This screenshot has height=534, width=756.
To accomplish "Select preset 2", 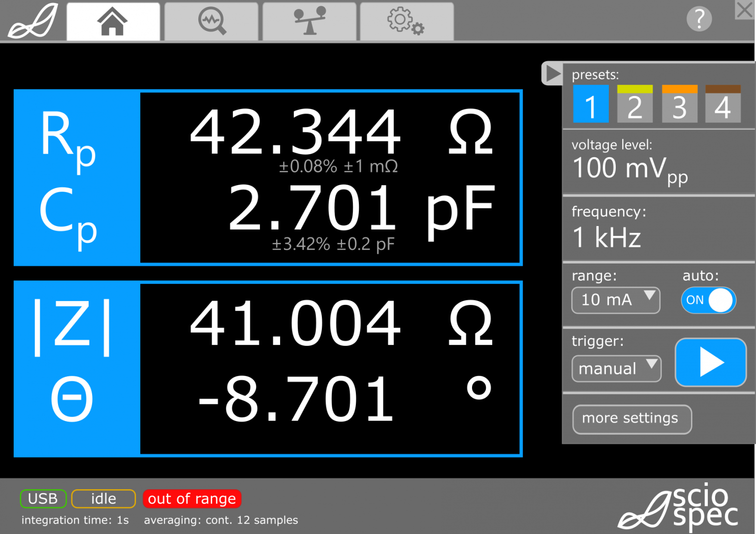I will [634, 104].
